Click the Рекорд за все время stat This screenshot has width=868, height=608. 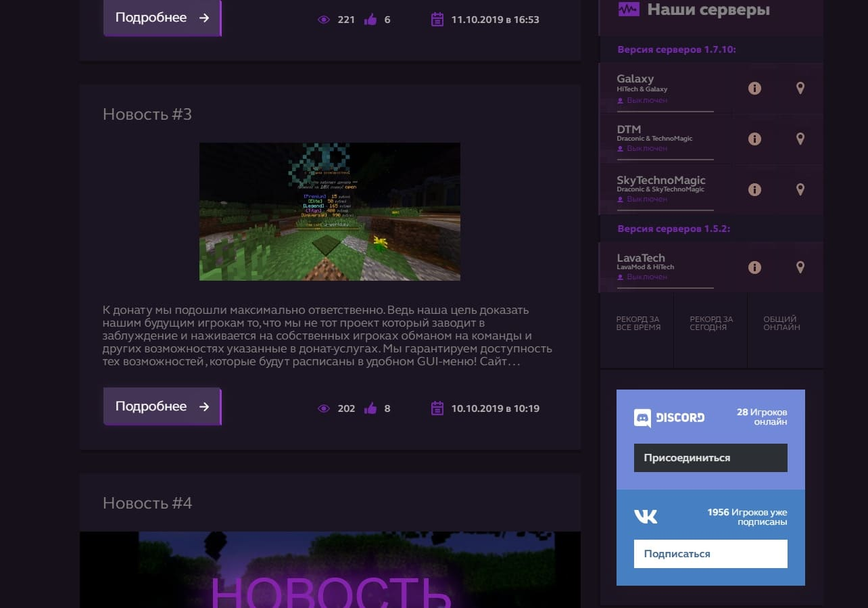(637, 323)
